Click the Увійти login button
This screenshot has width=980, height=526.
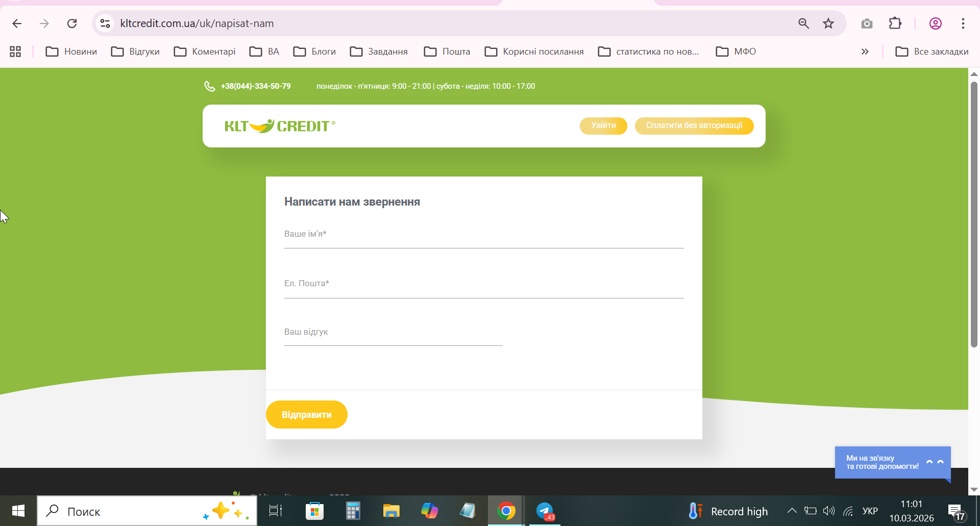603,126
